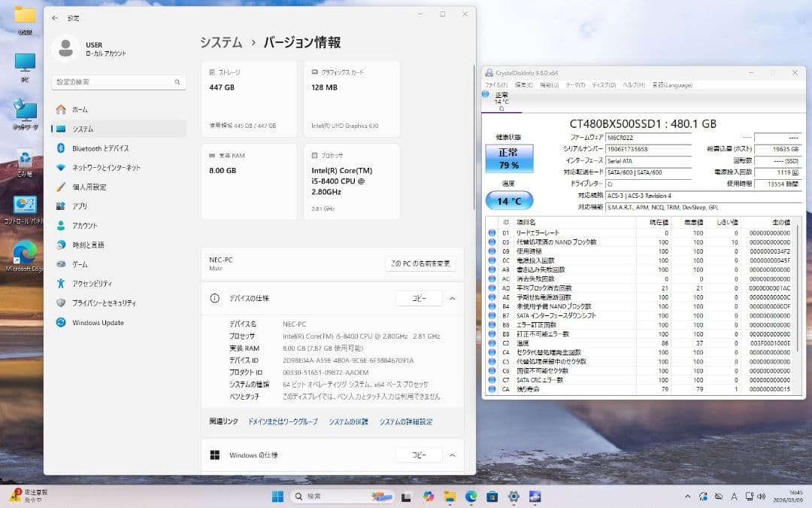Click the Settings gear taskbar icon
This screenshot has height=508, width=812.
coord(514,496)
